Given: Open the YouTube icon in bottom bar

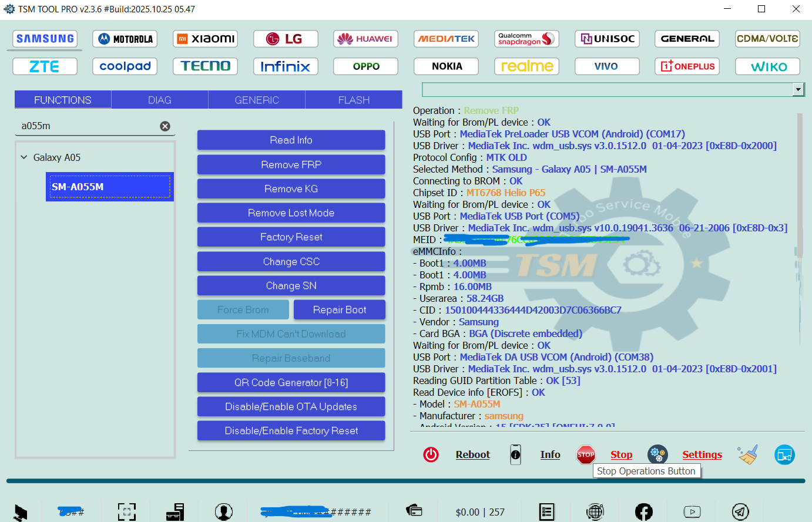Looking at the screenshot, I should tap(692, 512).
